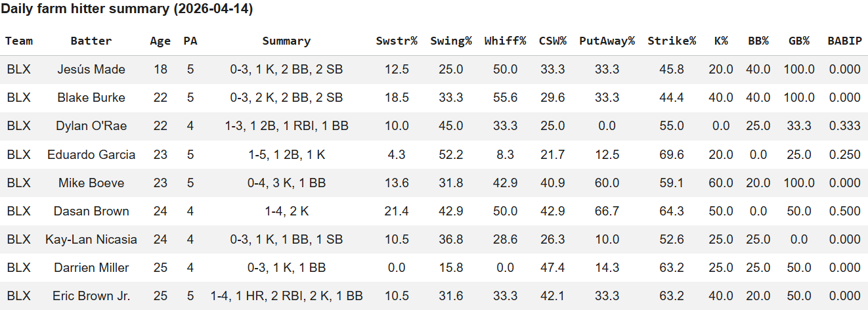The width and height of the screenshot is (868, 310).
Task: Click the Daily farm hitter summary title
Action: pos(127,9)
